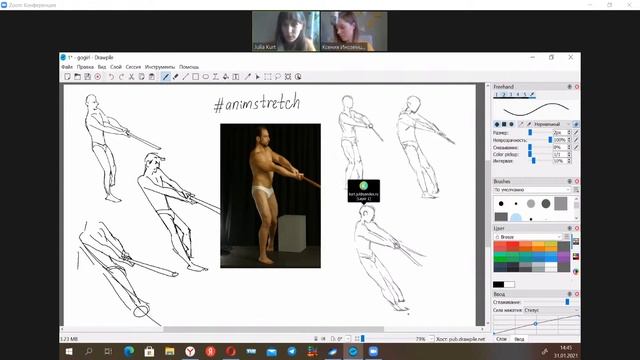Open the Bronze palette dropdown
The image size is (640, 360).
[x=528, y=237]
